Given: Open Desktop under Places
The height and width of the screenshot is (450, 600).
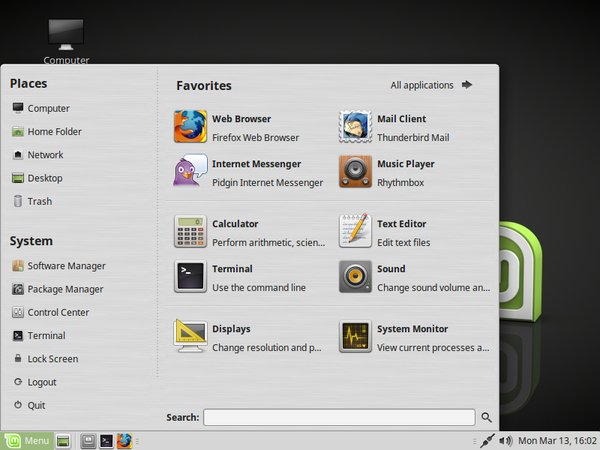Looking at the screenshot, I should (37, 178).
